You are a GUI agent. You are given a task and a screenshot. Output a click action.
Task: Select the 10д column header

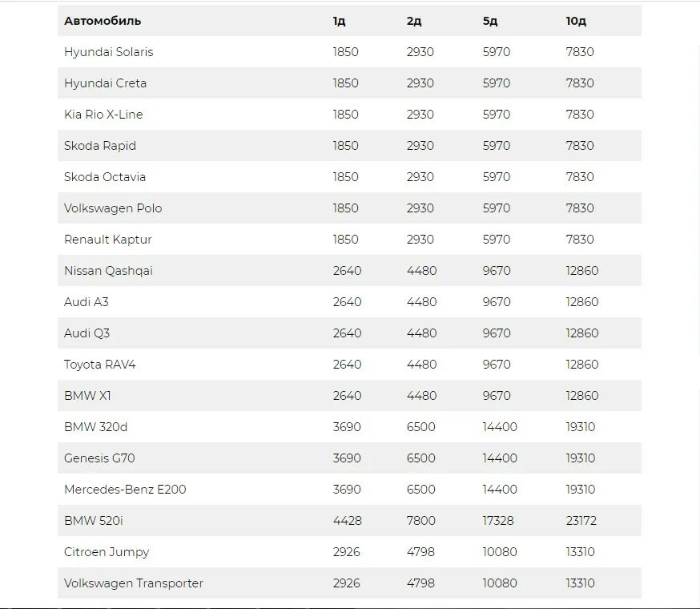(576, 21)
